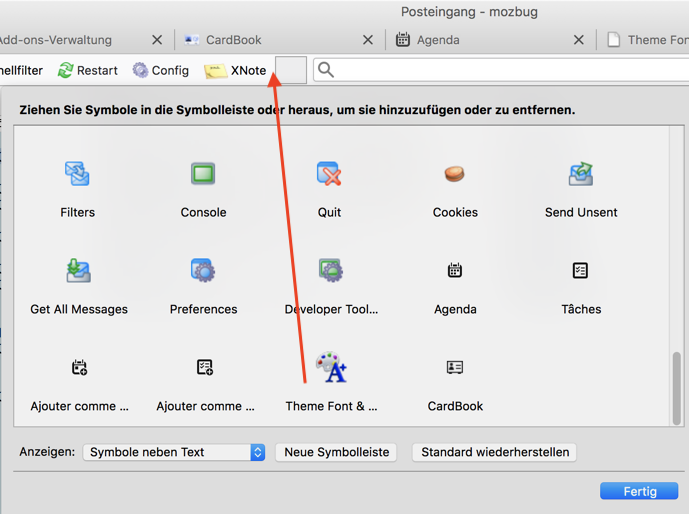
Task: Click Standard wiederherstellen button
Action: click(x=495, y=452)
